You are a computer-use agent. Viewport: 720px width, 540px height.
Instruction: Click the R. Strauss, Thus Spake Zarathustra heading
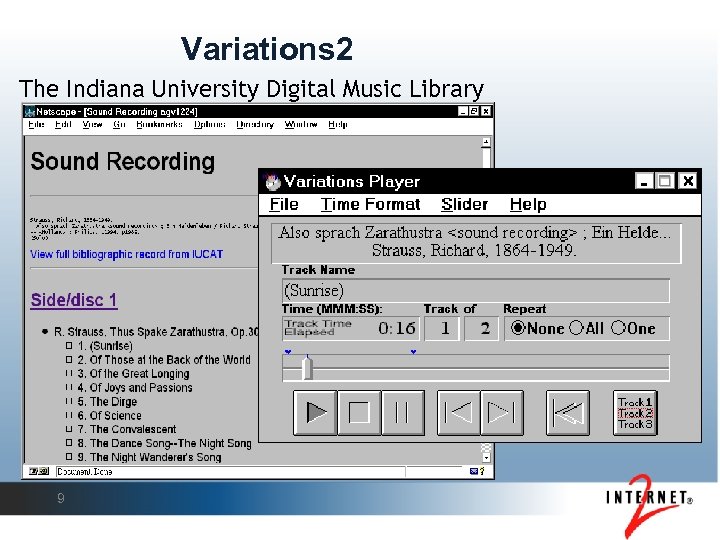156,332
